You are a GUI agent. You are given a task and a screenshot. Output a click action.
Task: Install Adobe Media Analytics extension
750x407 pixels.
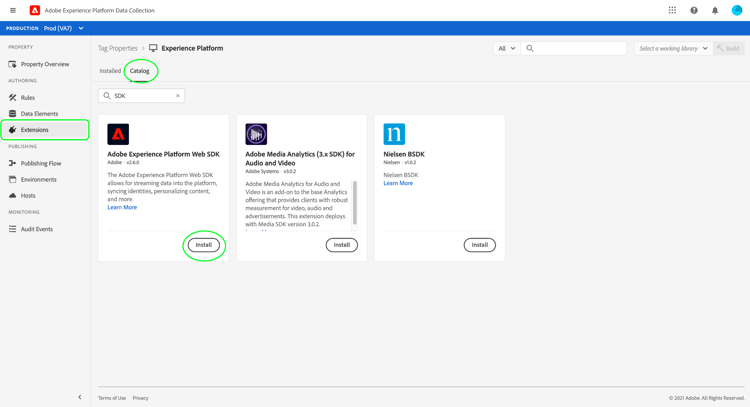coord(342,245)
